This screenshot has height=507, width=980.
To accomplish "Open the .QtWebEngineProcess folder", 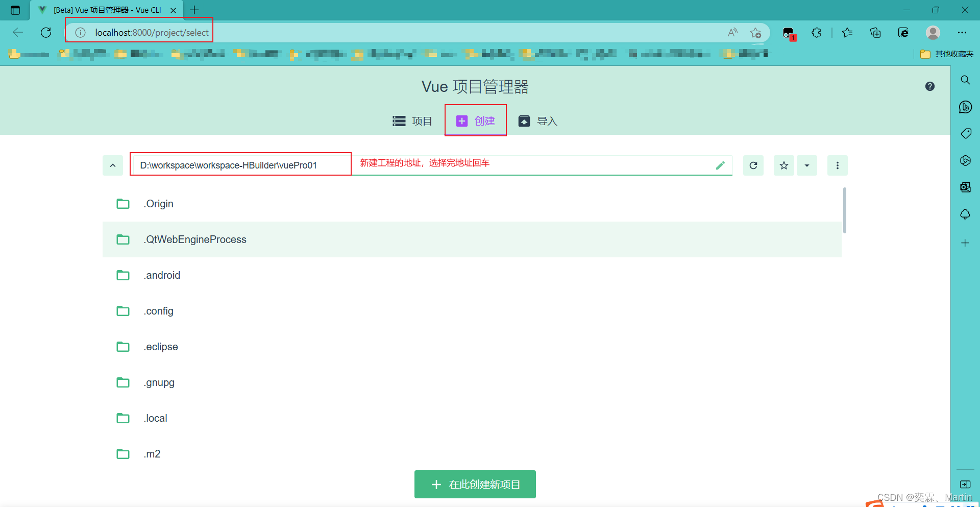I will 472,239.
